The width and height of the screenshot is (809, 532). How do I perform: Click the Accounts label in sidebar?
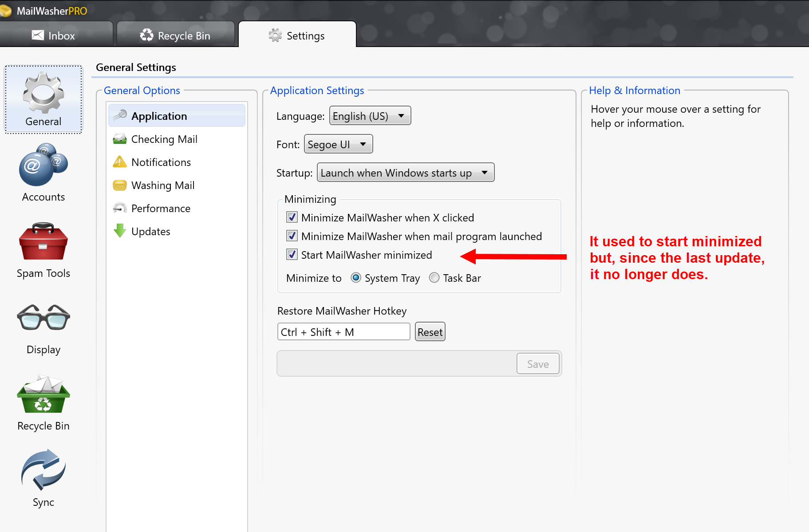[x=43, y=197]
